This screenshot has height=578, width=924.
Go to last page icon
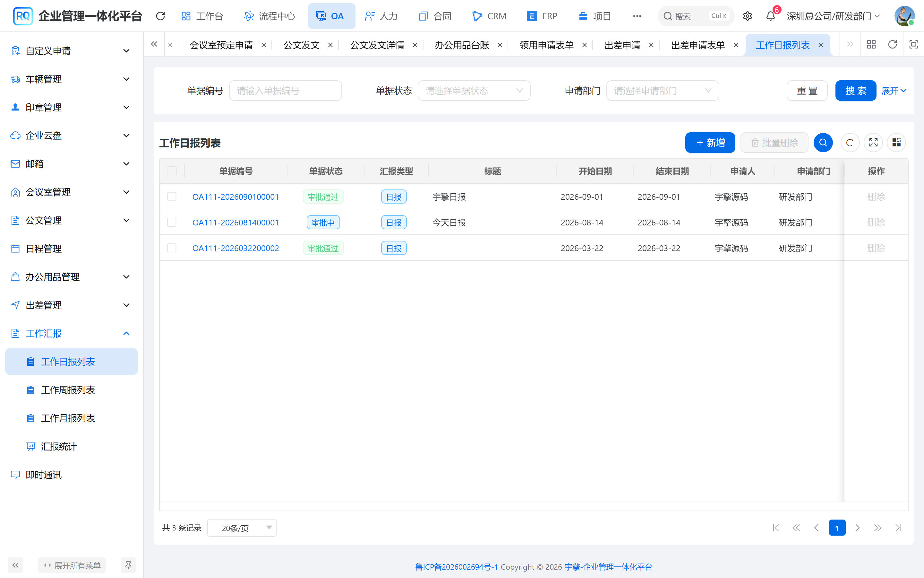click(x=898, y=528)
